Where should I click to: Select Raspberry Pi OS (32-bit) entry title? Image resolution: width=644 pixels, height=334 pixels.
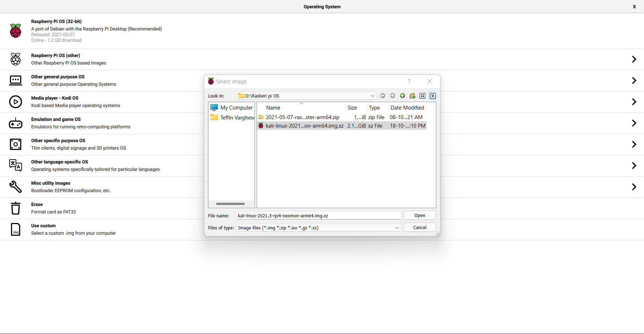click(56, 21)
